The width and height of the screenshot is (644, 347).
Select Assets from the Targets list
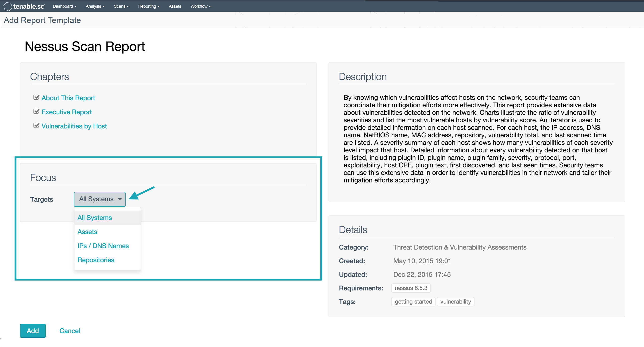click(87, 231)
